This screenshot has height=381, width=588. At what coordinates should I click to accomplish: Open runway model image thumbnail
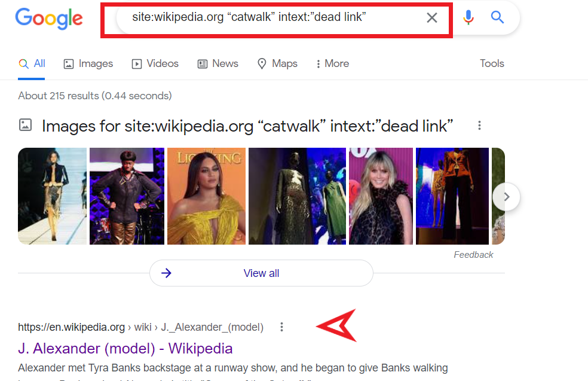point(52,196)
